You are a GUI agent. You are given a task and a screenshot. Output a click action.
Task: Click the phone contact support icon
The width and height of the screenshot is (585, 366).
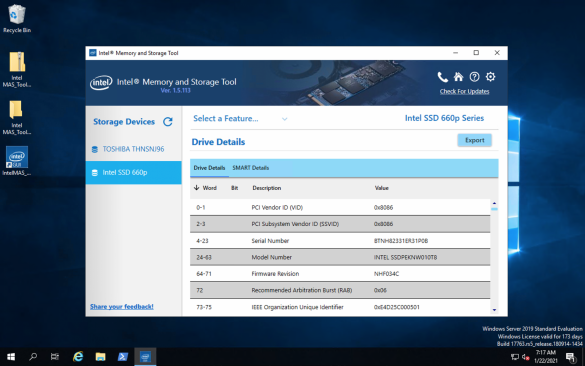[x=442, y=77]
